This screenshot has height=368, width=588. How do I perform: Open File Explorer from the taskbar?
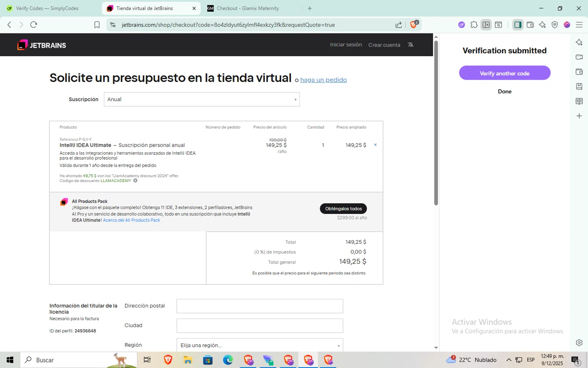(x=187, y=360)
